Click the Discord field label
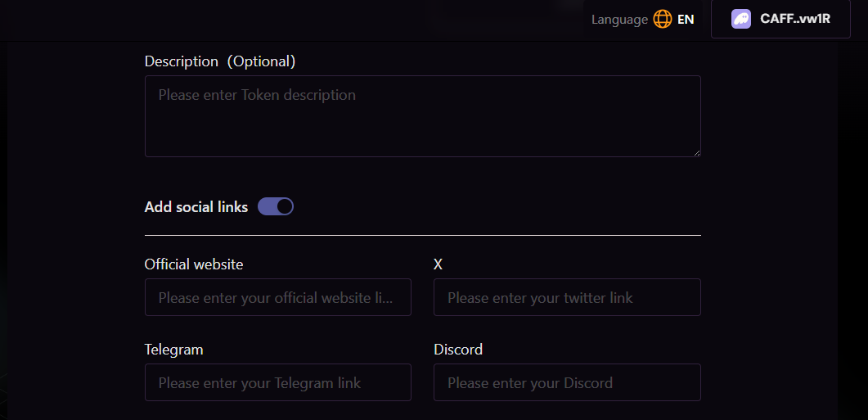Screen dimensions: 868x420 (x=458, y=350)
